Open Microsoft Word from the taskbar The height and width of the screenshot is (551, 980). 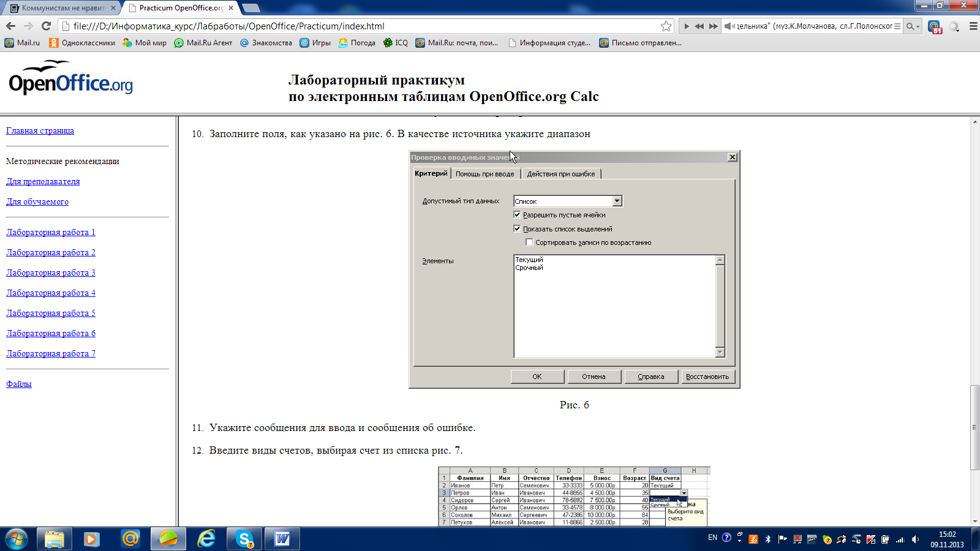(282, 539)
